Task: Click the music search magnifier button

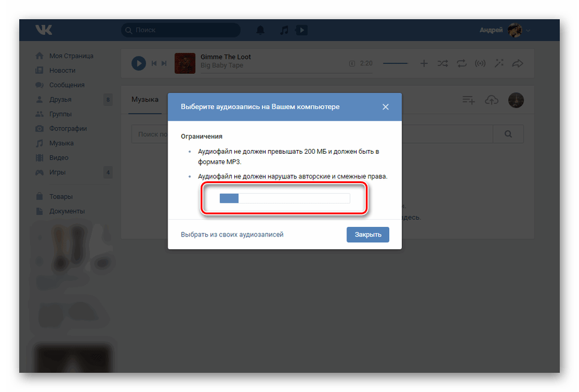Action: [x=508, y=134]
